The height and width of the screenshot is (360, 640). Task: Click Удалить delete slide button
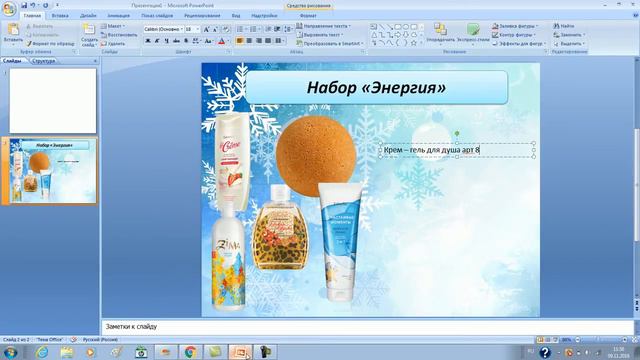pos(113,43)
